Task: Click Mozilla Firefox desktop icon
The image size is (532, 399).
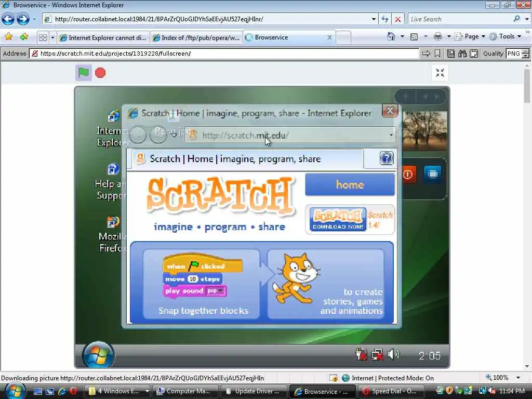Action: click(112, 235)
